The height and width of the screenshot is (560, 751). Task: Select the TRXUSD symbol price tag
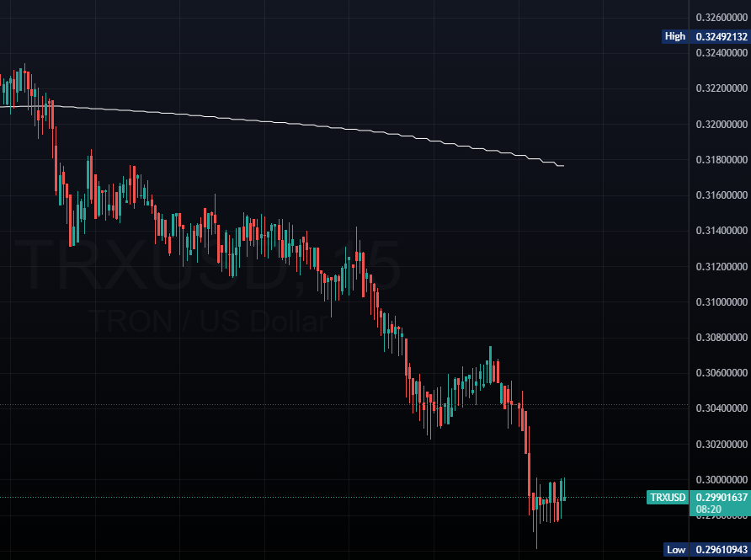click(668, 497)
